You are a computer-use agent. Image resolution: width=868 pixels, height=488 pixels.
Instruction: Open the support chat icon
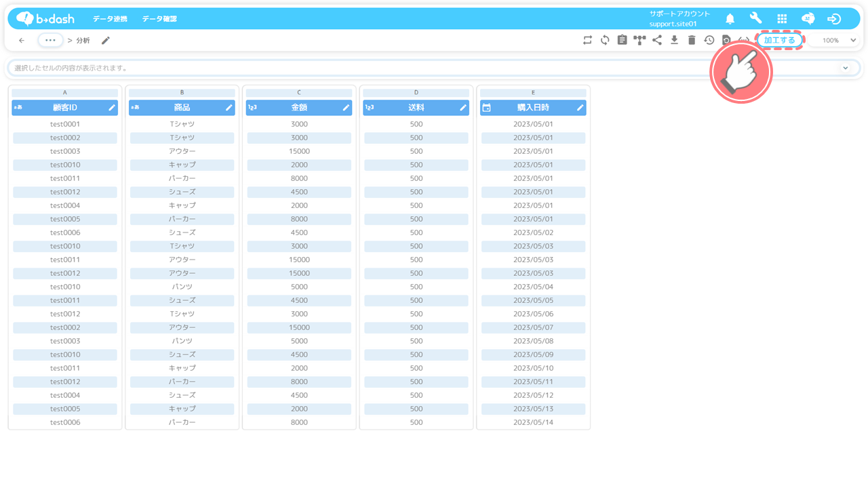tap(808, 19)
